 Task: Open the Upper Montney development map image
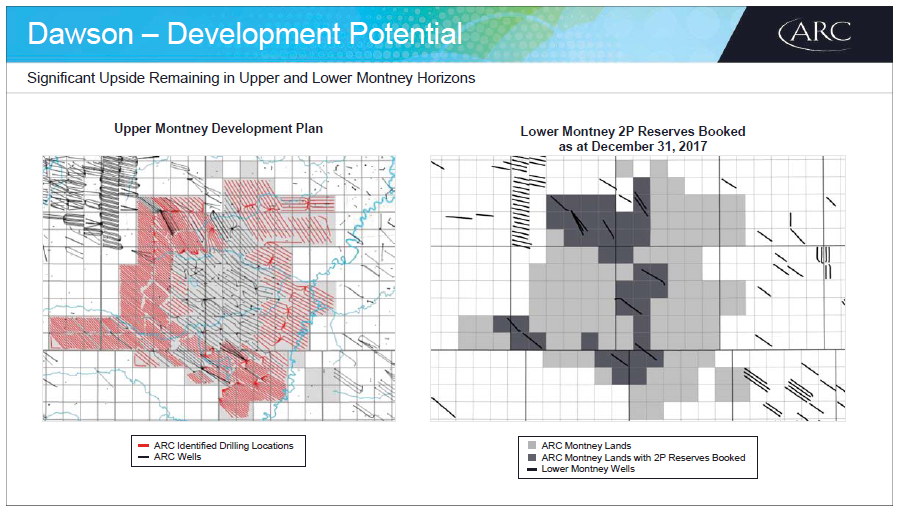click(x=219, y=288)
